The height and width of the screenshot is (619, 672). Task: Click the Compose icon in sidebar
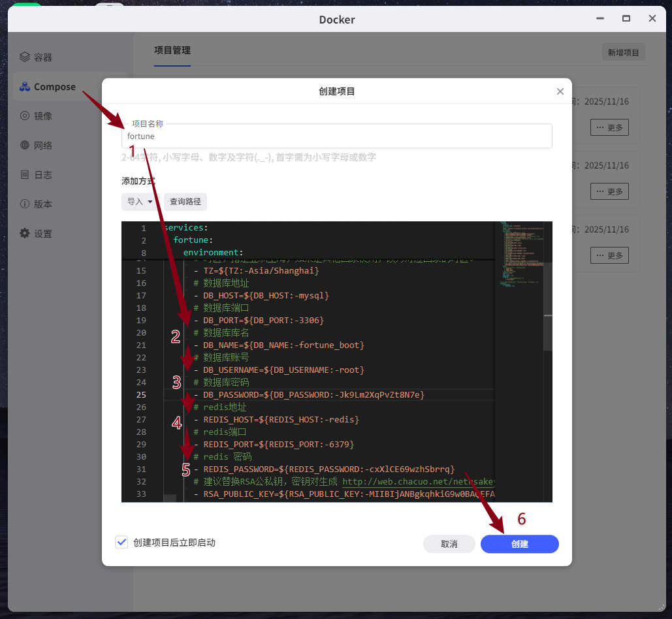(25, 87)
